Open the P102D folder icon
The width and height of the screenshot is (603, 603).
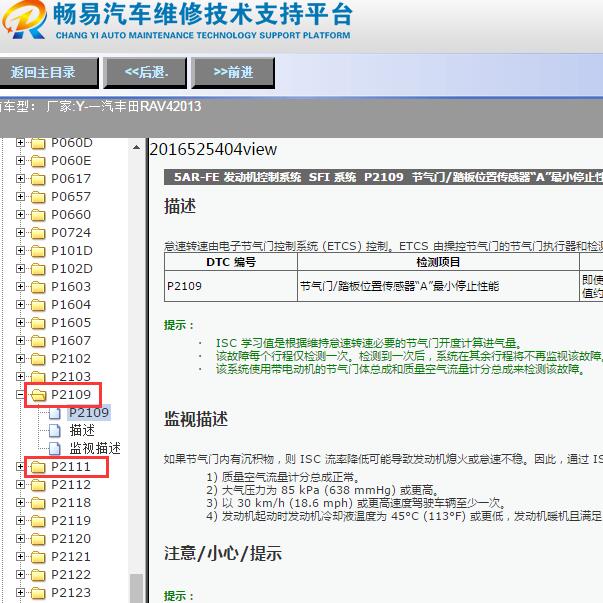pyautogui.click(x=38, y=270)
